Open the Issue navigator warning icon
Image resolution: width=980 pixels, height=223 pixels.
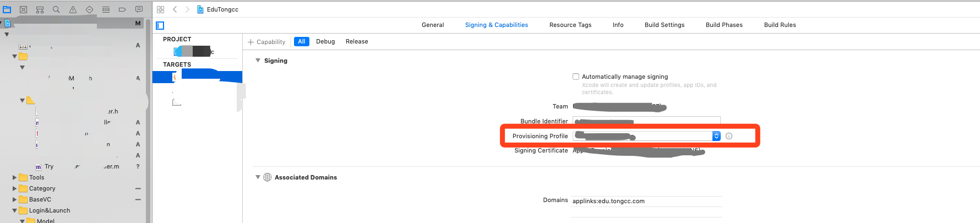73,9
